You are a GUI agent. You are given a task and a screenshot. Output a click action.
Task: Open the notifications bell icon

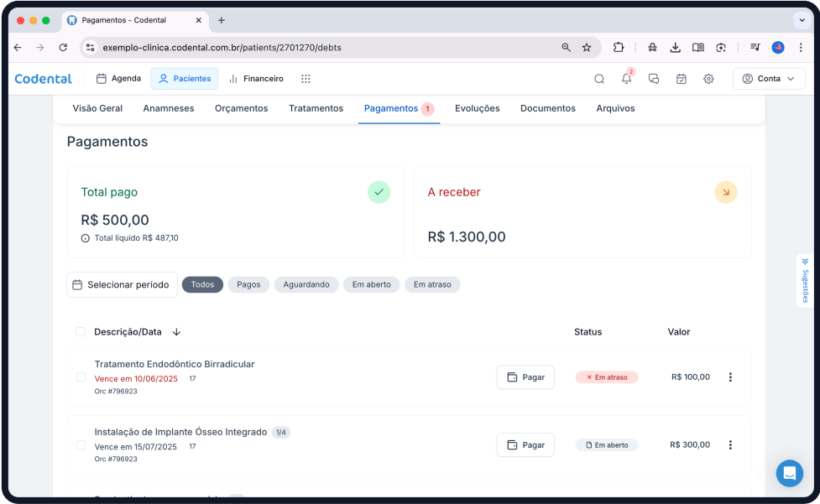tap(626, 79)
